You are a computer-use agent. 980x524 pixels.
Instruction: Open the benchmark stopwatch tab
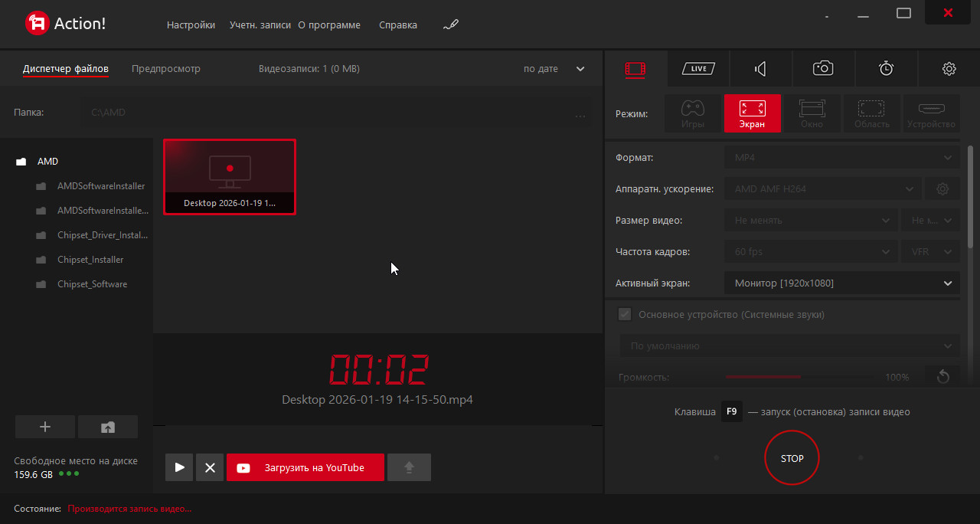point(886,69)
